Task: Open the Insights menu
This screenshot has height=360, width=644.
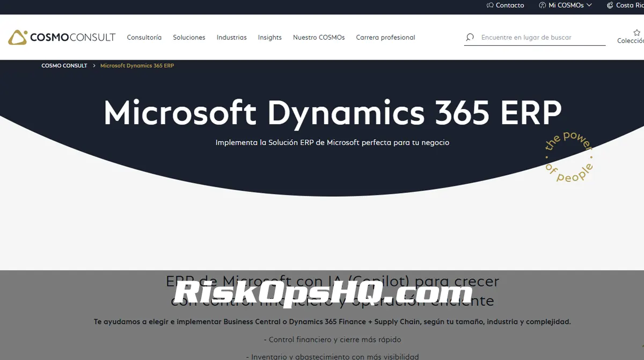Action: point(270,38)
